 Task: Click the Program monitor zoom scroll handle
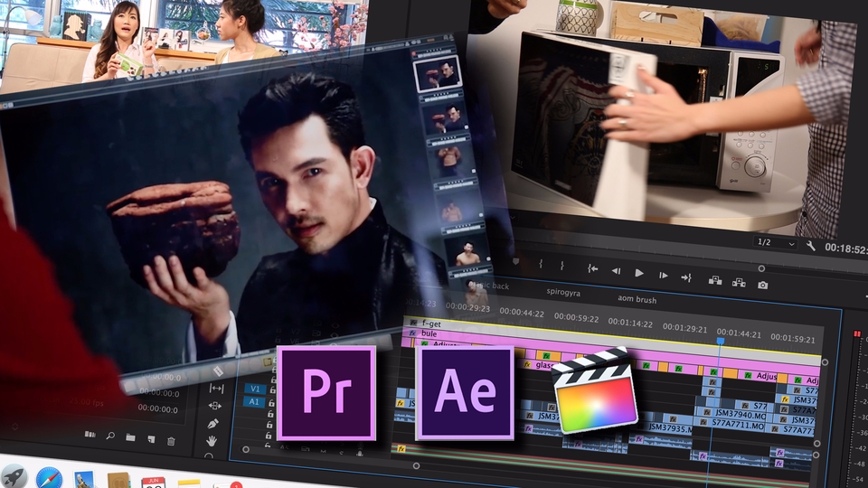click(x=761, y=268)
